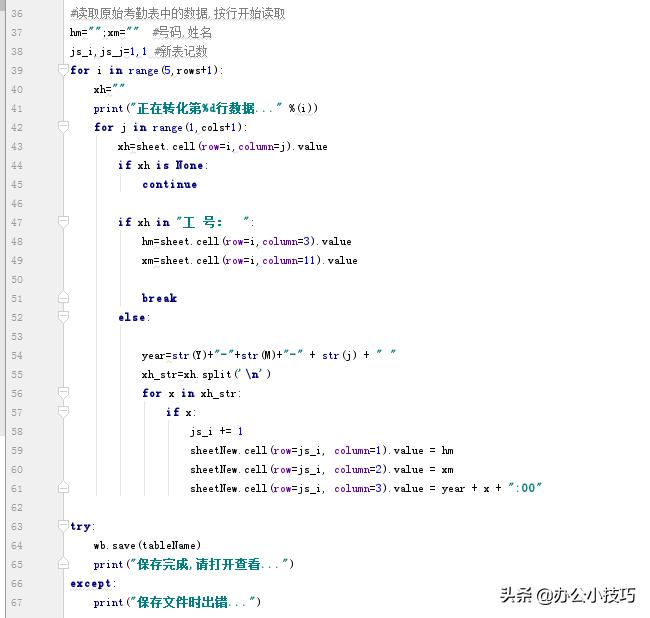
Task: Click range(5,rows+1) on line 39
Action: pos(173,70)
